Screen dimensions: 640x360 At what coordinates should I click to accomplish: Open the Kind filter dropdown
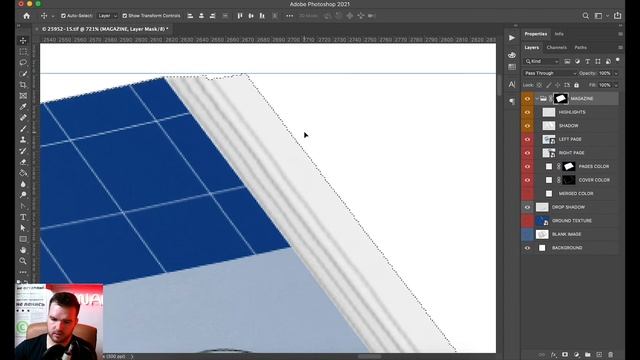pos(542,61)
